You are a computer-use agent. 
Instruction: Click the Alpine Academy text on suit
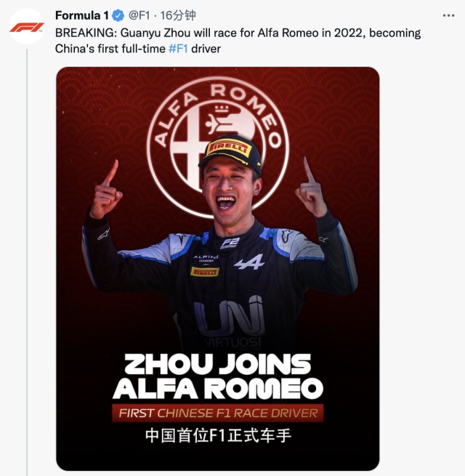[206, 258]
